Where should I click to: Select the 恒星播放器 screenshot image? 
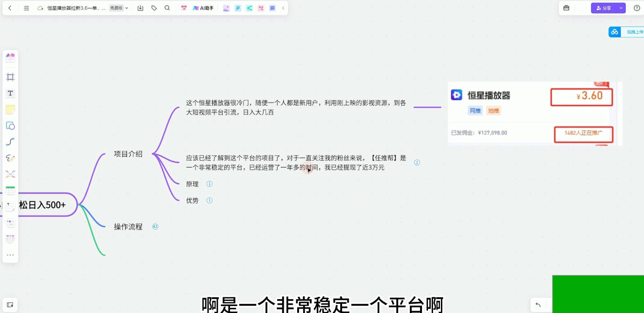(x=535, y=113)
